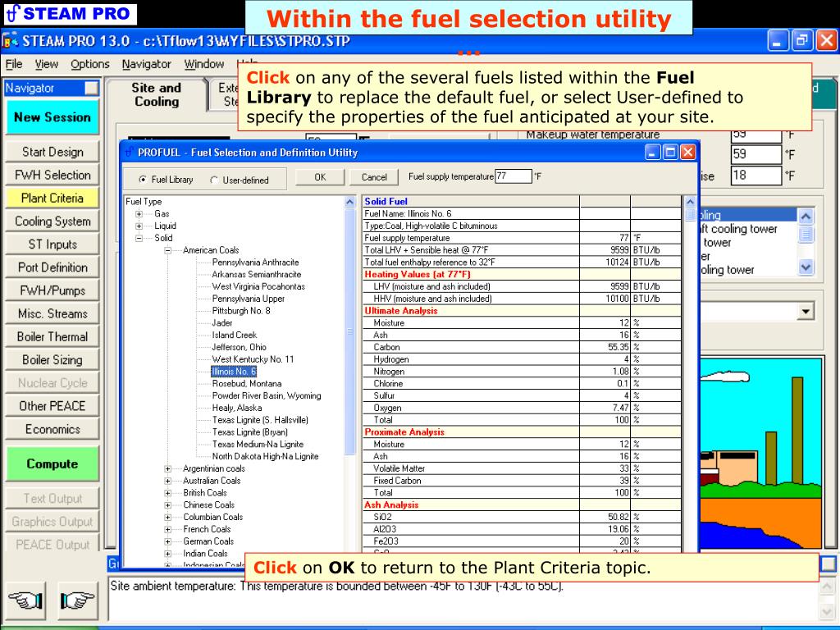
Task: Expand the British Coals node
Action: [x=167, y=493]
